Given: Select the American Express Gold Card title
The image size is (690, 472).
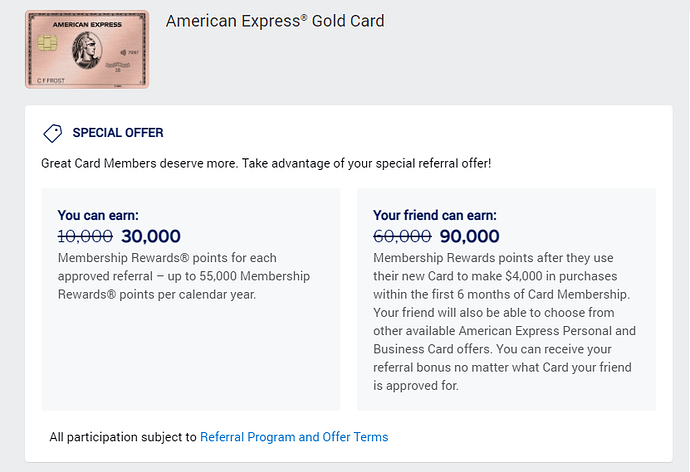Looking at the screenshot, I should point(275,21).
